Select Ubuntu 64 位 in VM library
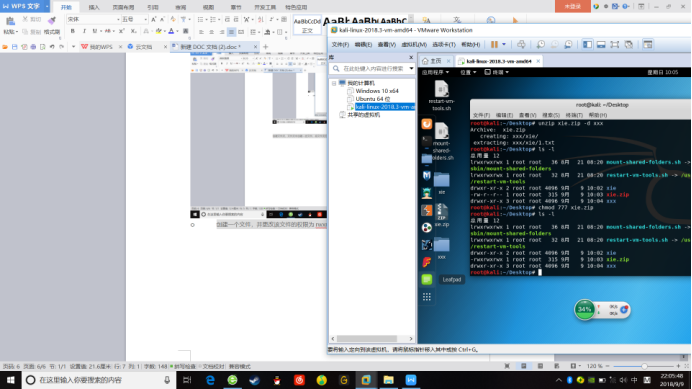Viewport: 692px width, 389px height. tap(372, 99)
